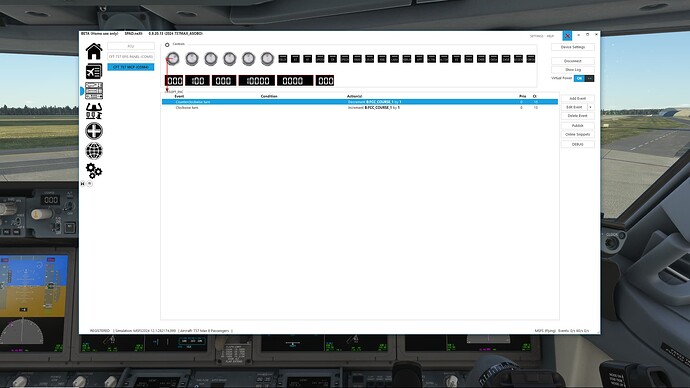Click the small round icon below gears
The image size is (690, 388).
[89, 183]
